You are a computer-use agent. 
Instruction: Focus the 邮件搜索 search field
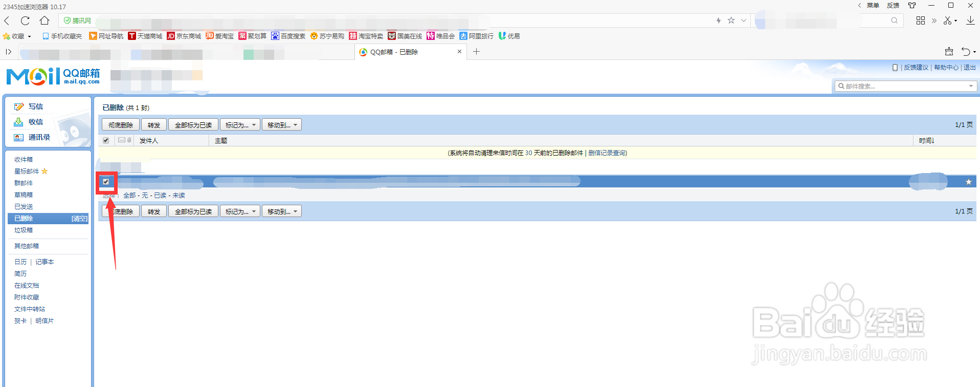[x=905, y=86]
